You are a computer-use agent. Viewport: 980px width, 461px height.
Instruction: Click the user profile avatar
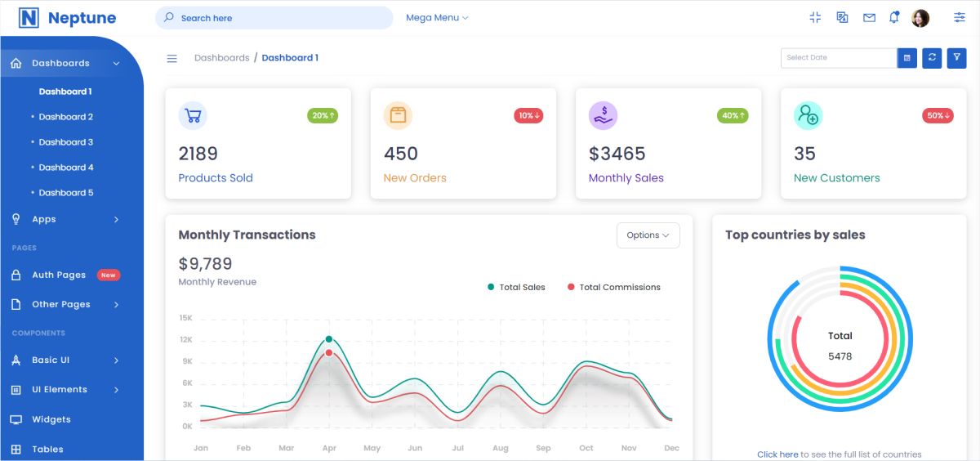920,18
